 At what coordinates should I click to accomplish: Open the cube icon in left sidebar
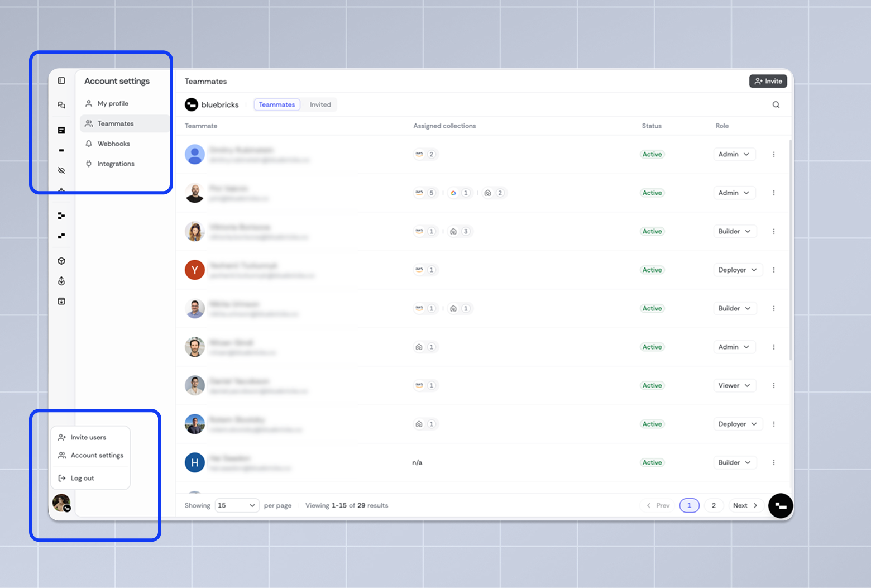(x=61, y=261)
